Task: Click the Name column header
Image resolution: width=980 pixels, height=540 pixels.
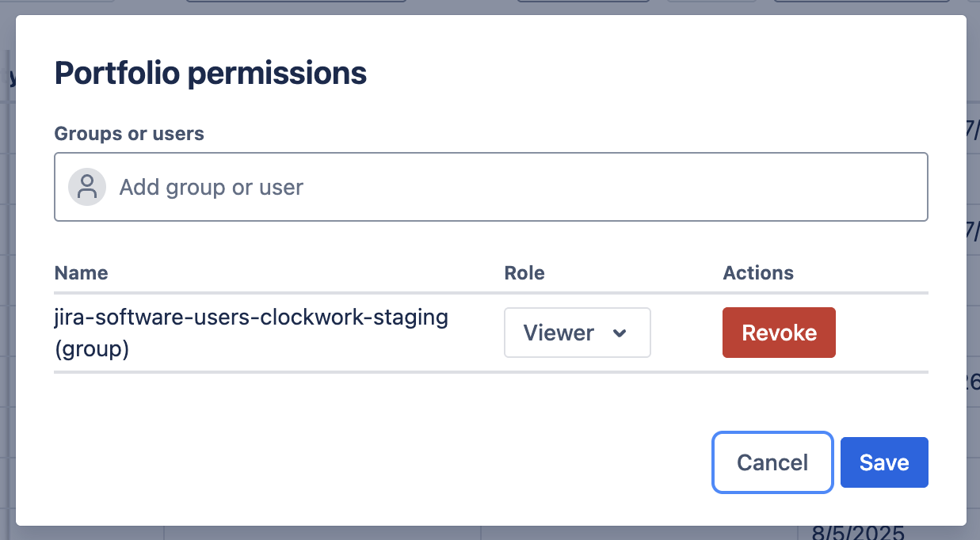Action: pos(81,273)
